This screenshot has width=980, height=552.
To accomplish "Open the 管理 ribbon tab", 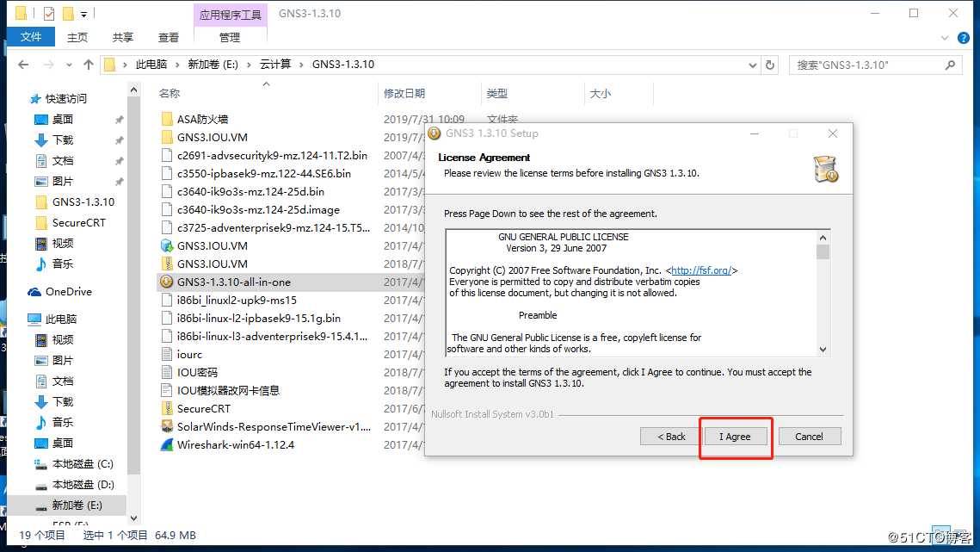I will 230,38.
